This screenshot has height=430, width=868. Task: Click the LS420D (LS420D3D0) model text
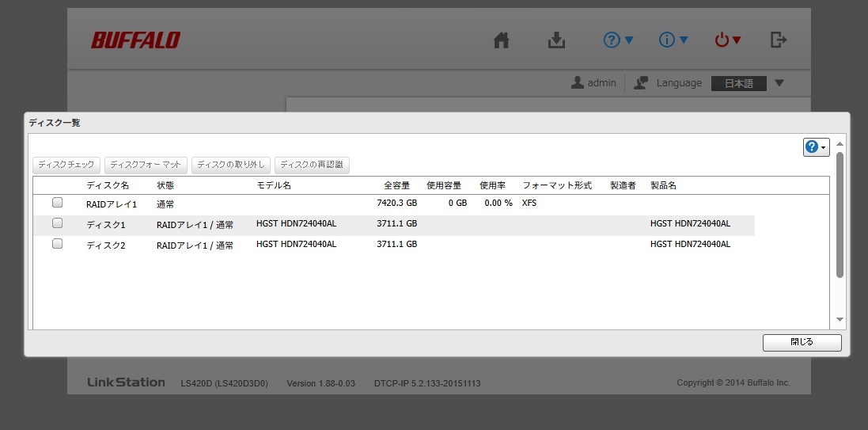(224, 383)
